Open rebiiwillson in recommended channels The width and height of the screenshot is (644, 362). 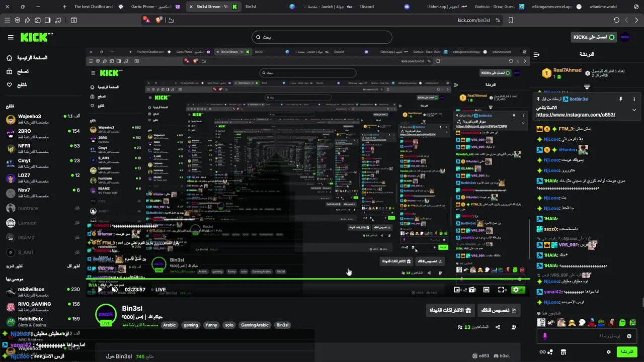click(x=43, y=292)
